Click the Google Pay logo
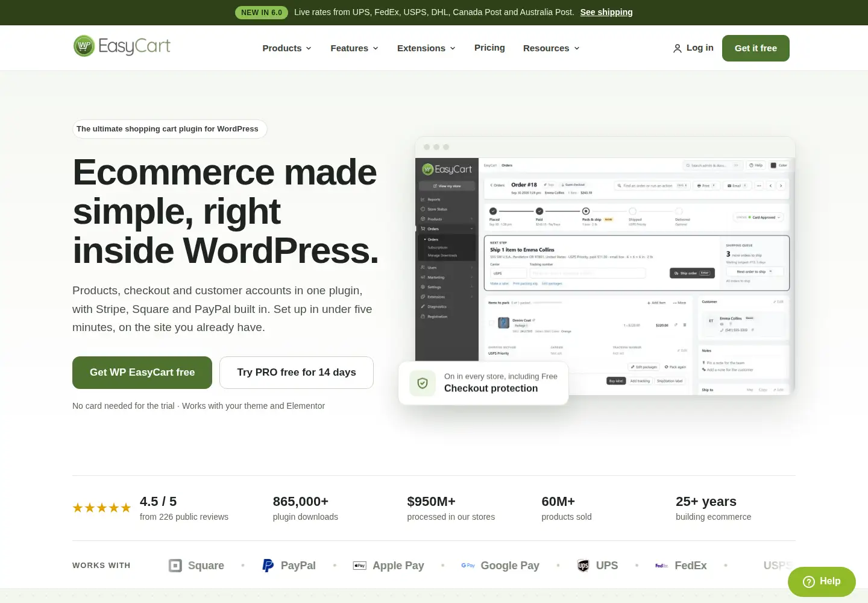Viewport: 868px width, 603px height. click(x=468, y=566)
